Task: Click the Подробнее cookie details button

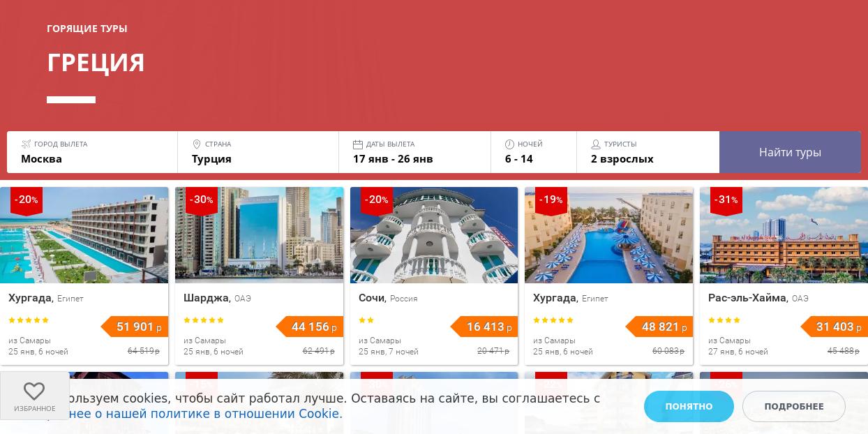Action: coord(794,407)
